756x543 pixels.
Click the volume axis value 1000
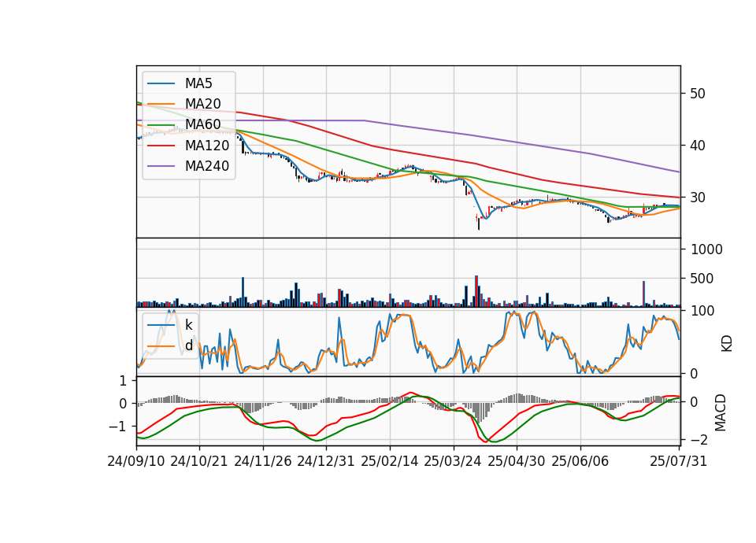(x=707, y=249)
